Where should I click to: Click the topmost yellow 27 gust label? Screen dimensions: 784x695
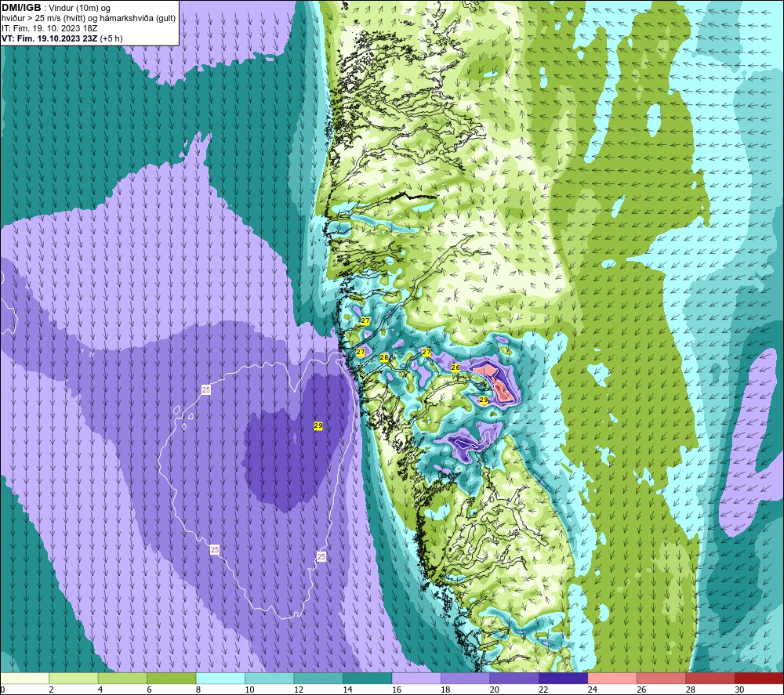[365, 320]
